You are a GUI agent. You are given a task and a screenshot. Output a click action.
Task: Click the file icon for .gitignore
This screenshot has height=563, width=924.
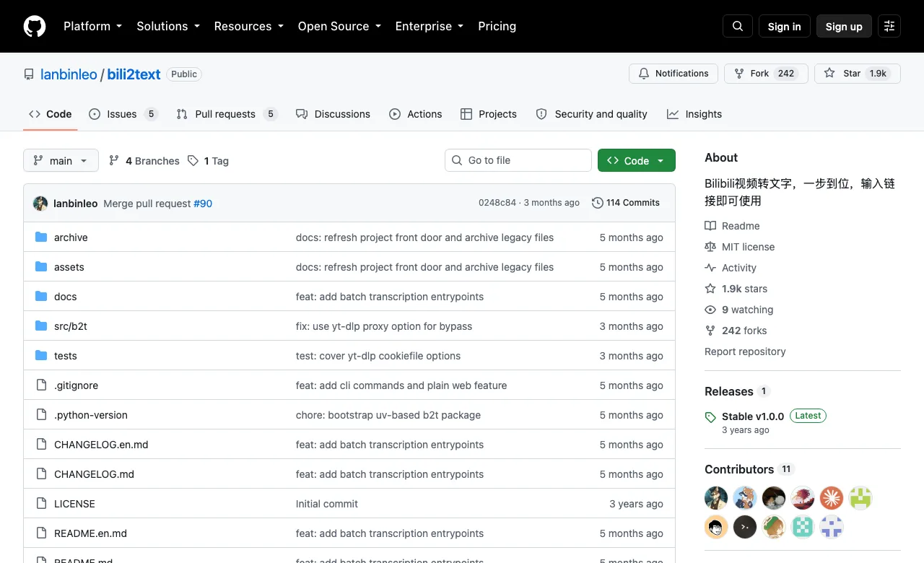tap(41, 385)
